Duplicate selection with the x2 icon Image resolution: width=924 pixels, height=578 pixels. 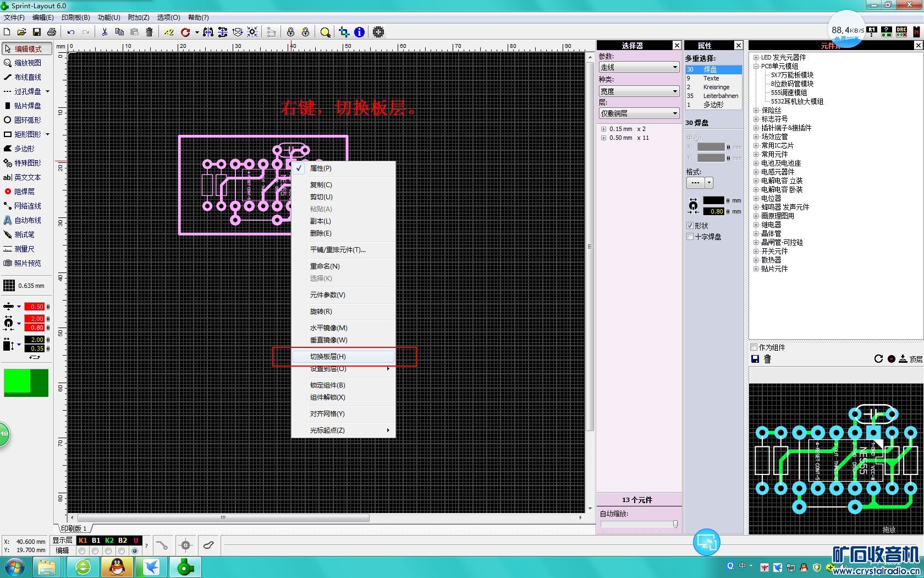[x=168, y=32]
